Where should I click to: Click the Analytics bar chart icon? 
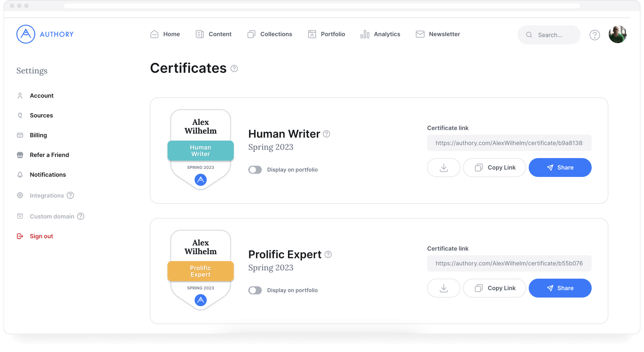coord(365,34)
